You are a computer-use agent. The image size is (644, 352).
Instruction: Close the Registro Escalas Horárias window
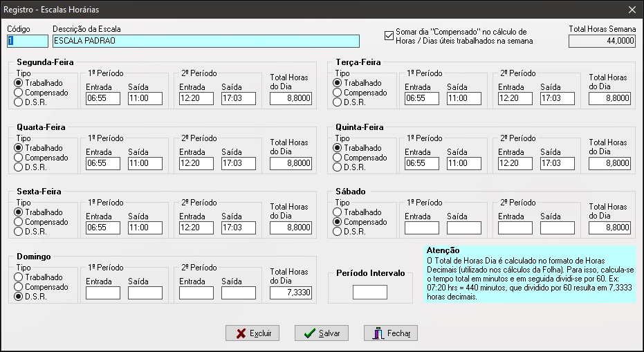632,10
